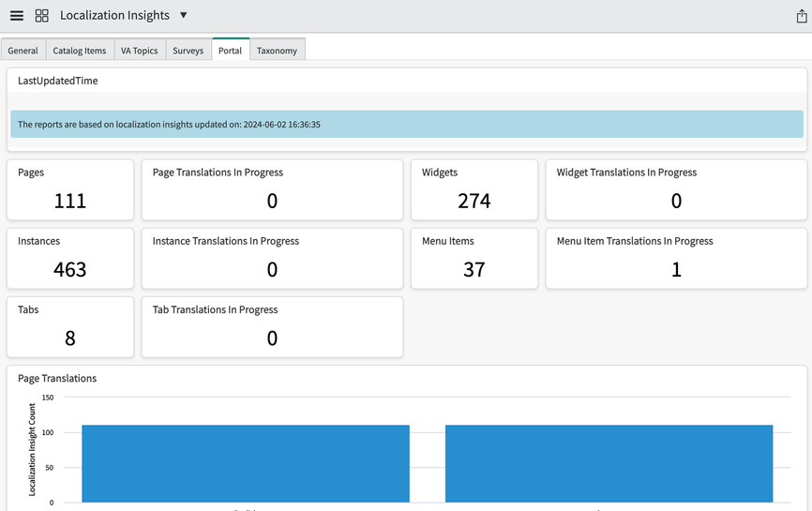Open Instance Translations In Progress value 0
The width and height of the screenshot is (812, 511).
272,270
